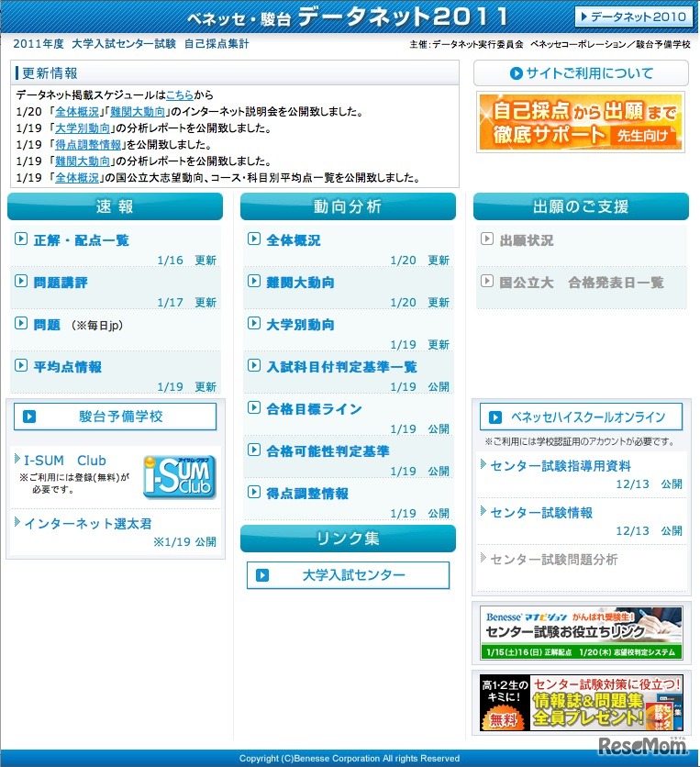The image size is (700, 767).
Task: Open 入試科目付判定基準一覧
Action: tap(341, 367)
